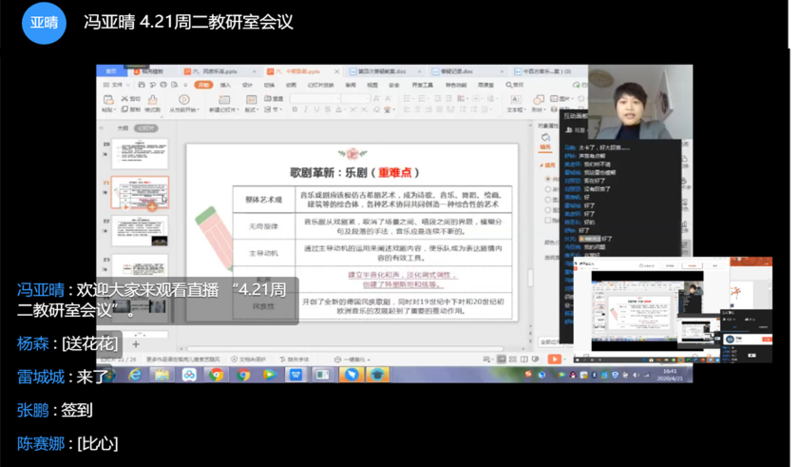Click the Cut scissors icon
This screenshot has width=800, height=467.
click(124, 98)
